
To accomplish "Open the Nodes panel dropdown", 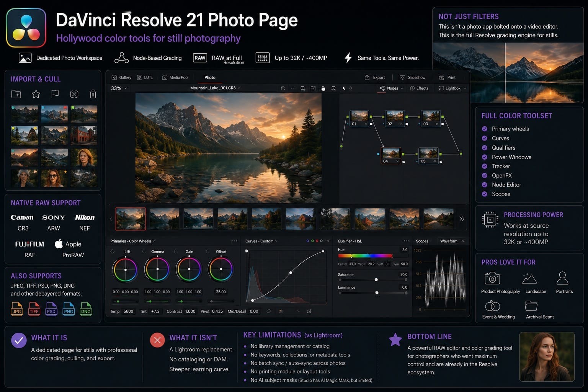I will (x=391, y=88).
